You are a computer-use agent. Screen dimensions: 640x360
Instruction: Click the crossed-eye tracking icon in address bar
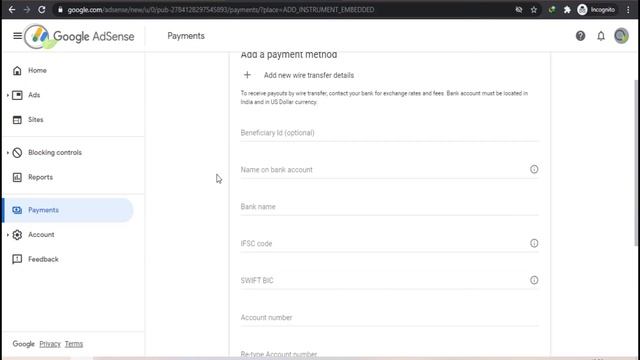(519, 10)
